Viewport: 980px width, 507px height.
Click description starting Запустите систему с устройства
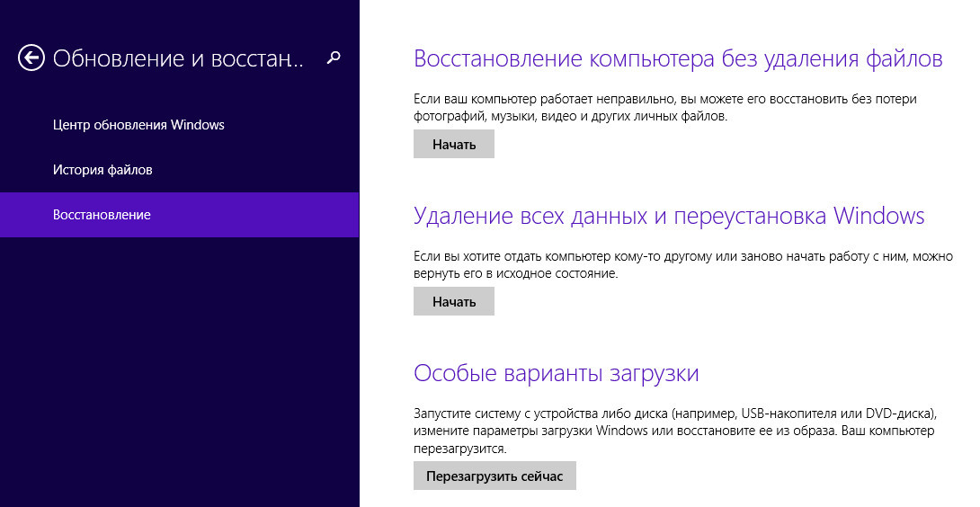[674, 414]
